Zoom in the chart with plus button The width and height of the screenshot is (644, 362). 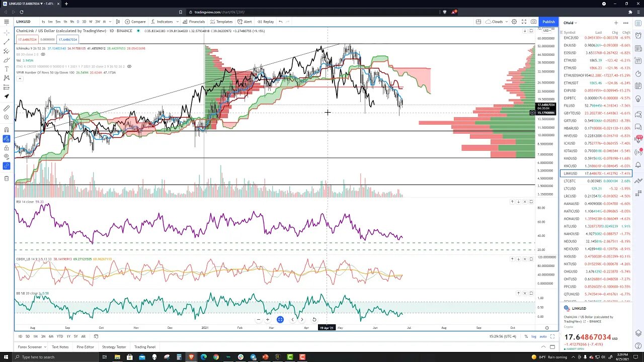click(268, 319)
